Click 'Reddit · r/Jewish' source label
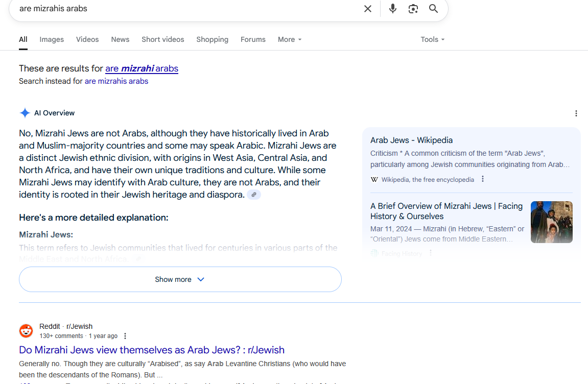588x384 pixels. point(66,326)
